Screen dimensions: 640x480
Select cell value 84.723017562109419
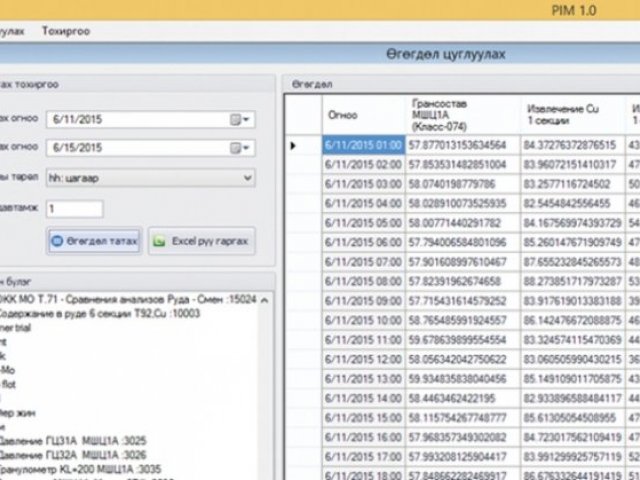click(573, 438)
